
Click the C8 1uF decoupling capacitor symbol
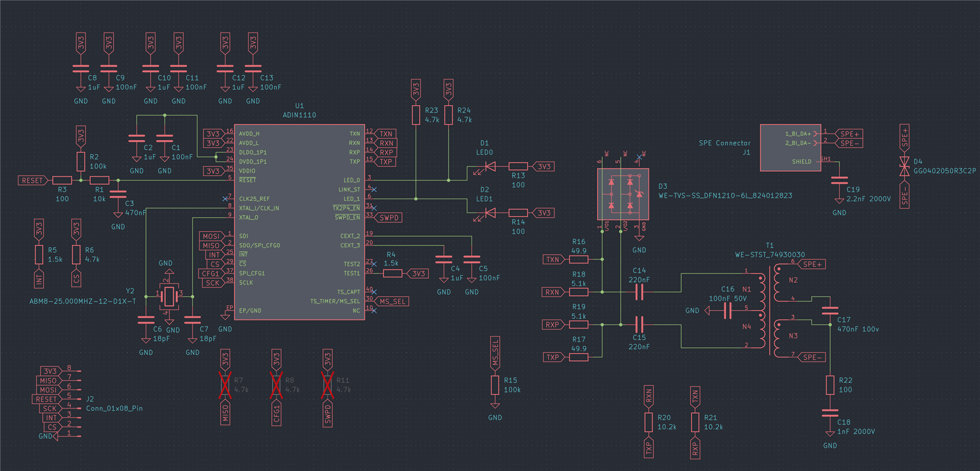pos(80,69)
